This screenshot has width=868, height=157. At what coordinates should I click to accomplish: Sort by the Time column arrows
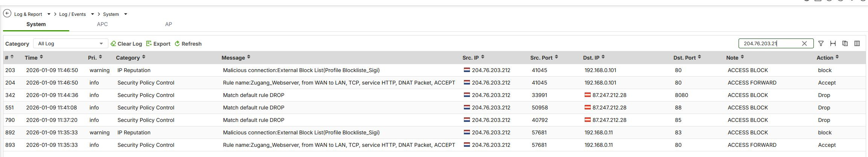[x=41, y=57]
